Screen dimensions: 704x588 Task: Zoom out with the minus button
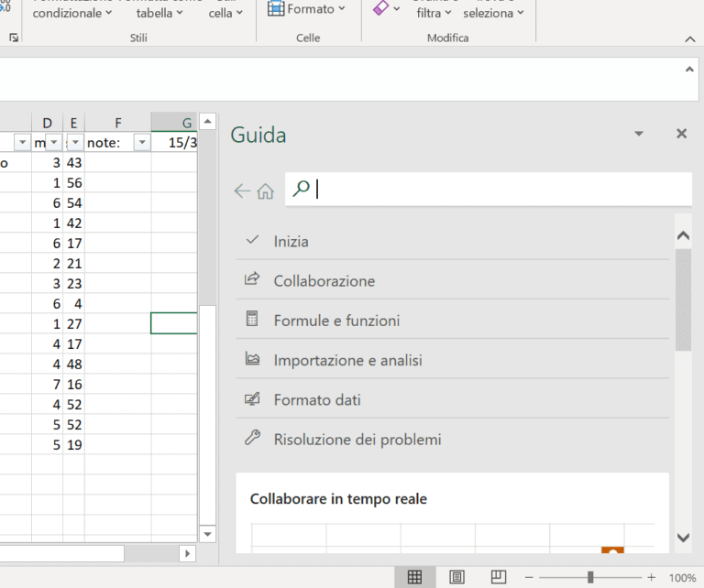[x=529, y=578]
